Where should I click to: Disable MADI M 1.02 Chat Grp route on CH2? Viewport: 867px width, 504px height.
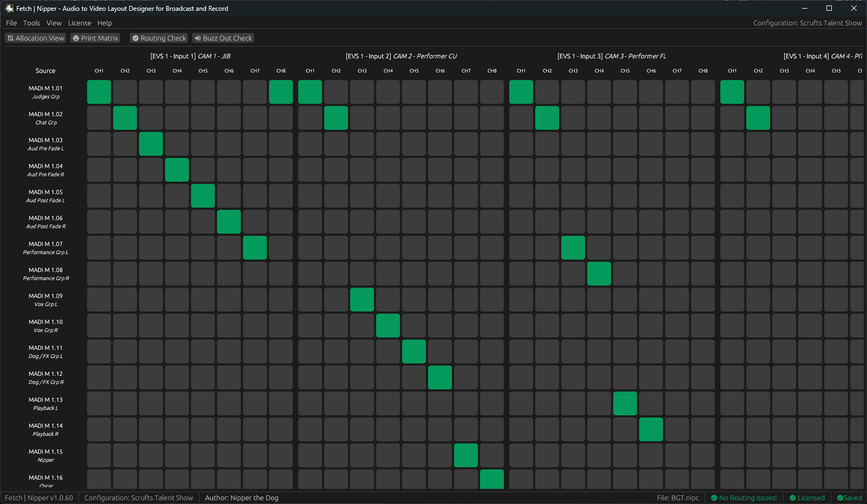click(x=125, y=118)
